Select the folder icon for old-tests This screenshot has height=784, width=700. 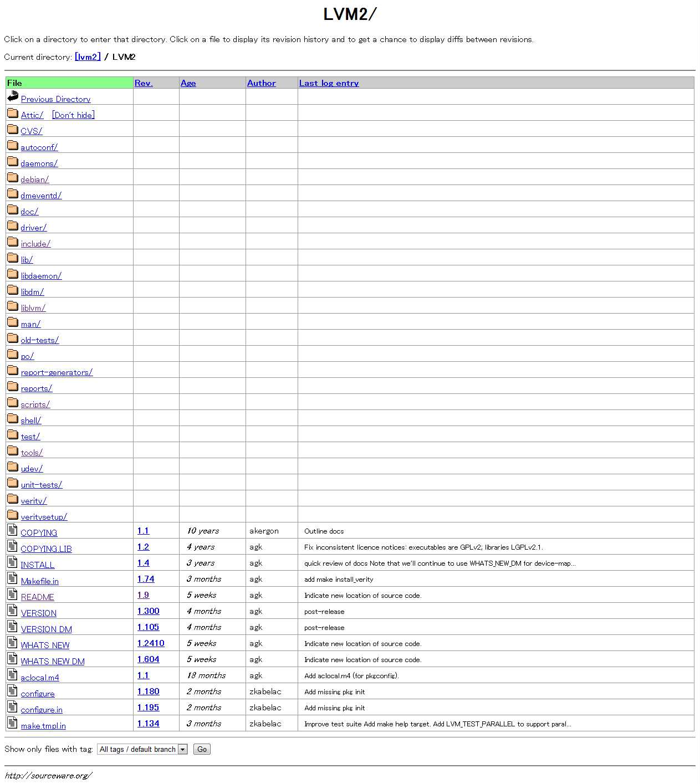click(x=12, y=338)
